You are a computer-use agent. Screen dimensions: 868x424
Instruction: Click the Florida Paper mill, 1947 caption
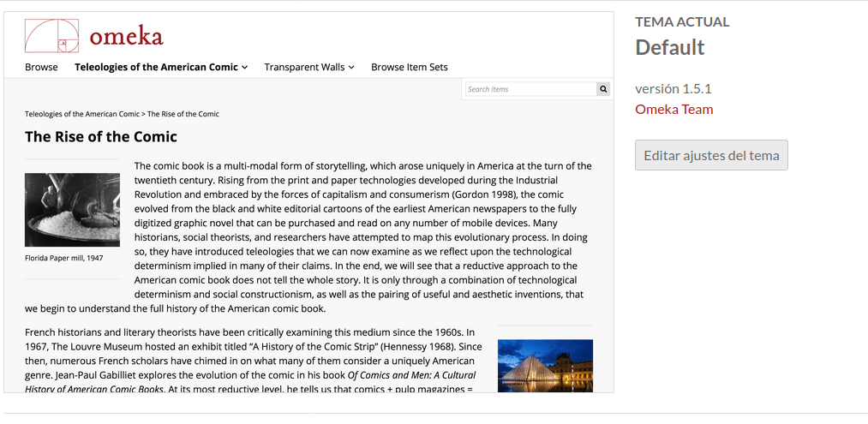pos(63,258)
